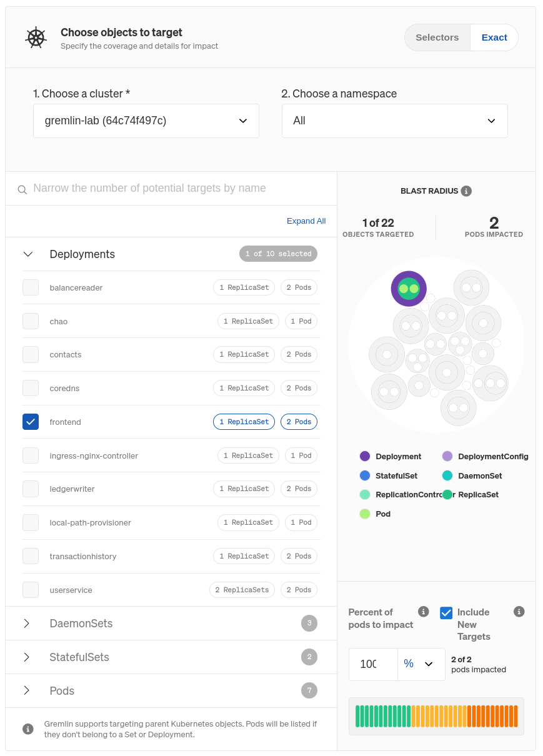Click the Pod legend light green dot
Screen dimensions: 543x756
[x=365, y=514]
